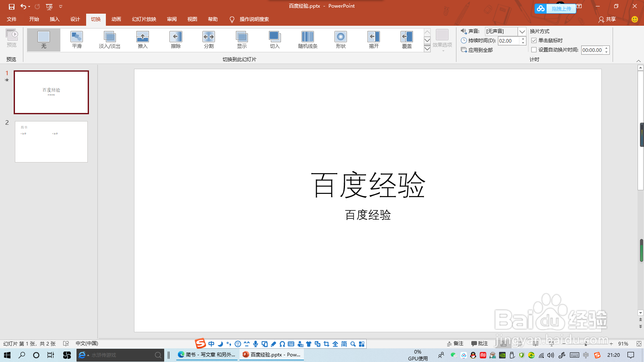The image size is (644, 362).
Task: Expand the transition gallery More button
Action: pos(427,49)
